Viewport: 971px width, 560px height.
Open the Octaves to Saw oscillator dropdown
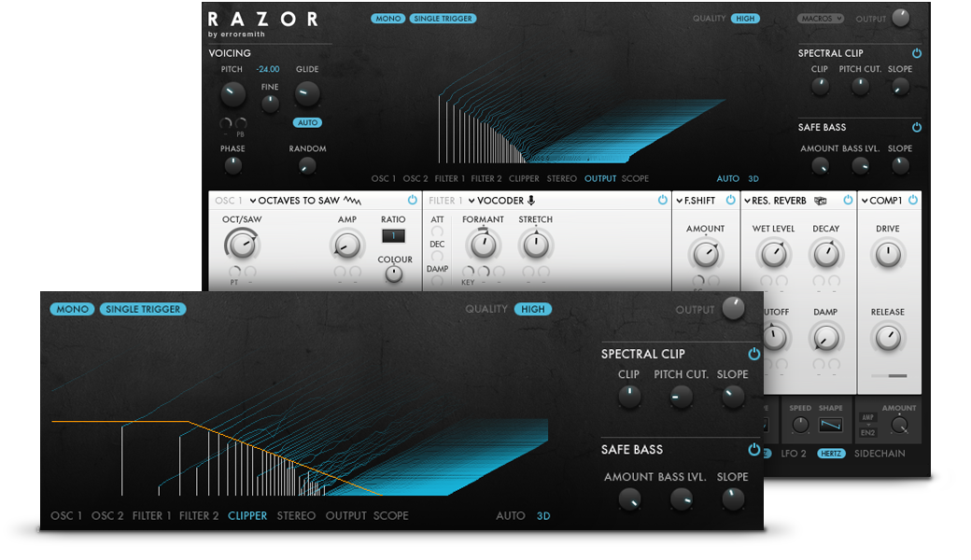click(295, 201)
